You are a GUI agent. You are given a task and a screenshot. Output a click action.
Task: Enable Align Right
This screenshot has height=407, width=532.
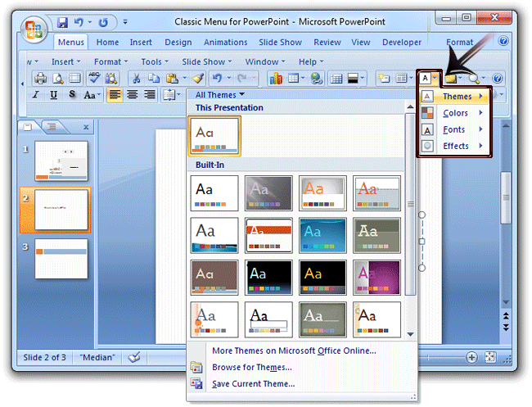tap(149, 95)
